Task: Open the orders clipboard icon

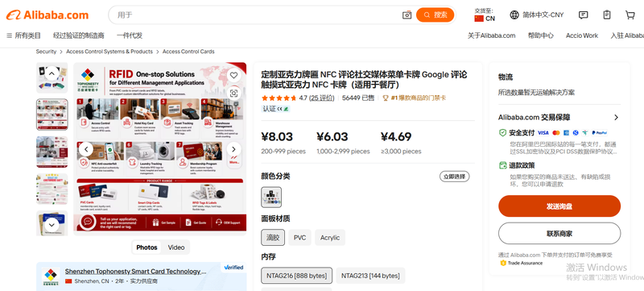Action: [607, 15]
